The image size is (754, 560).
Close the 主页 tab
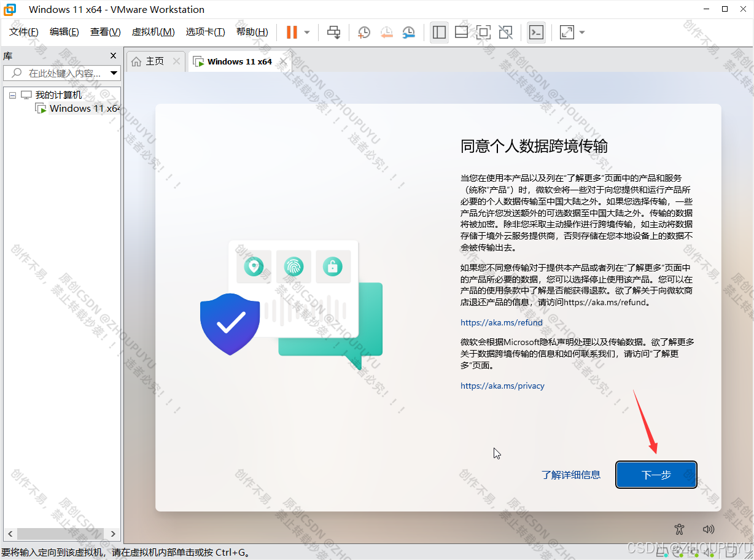(176, 61)
